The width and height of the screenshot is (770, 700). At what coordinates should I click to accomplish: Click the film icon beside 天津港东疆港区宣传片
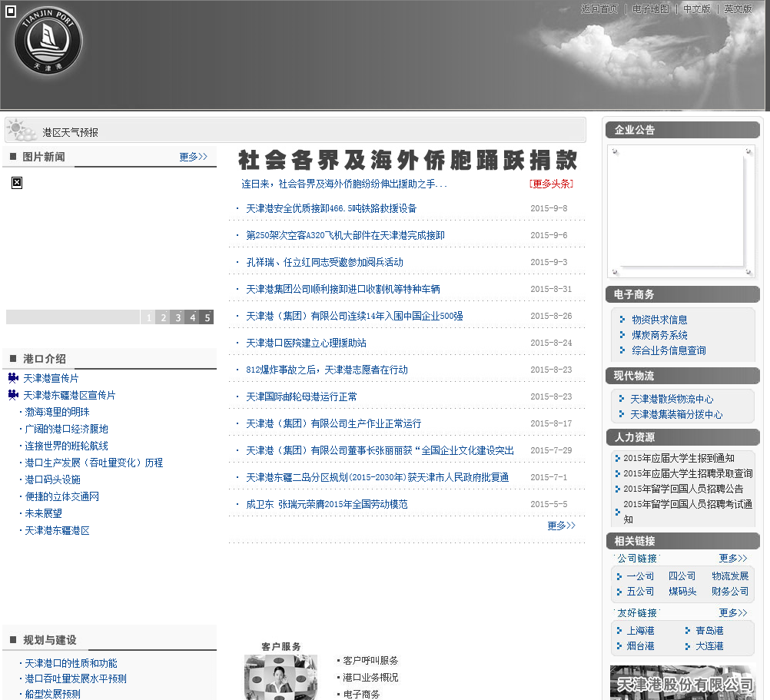13,395
